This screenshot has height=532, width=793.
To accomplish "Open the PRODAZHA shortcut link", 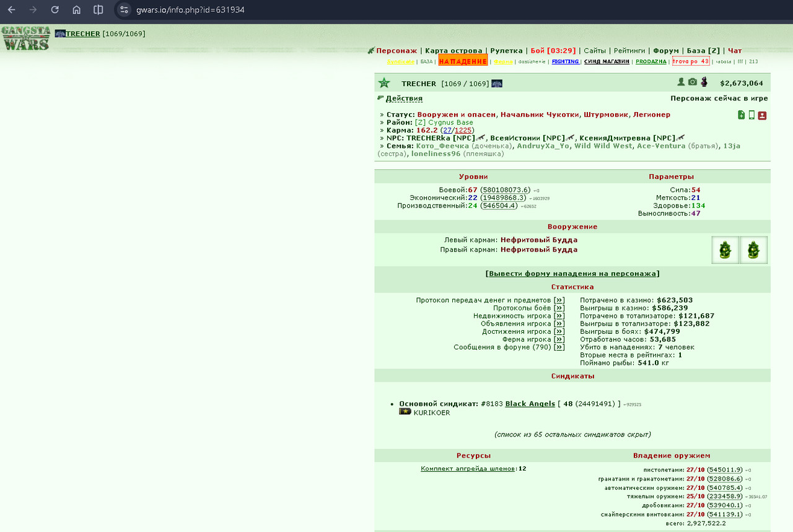I will (651, 62).
